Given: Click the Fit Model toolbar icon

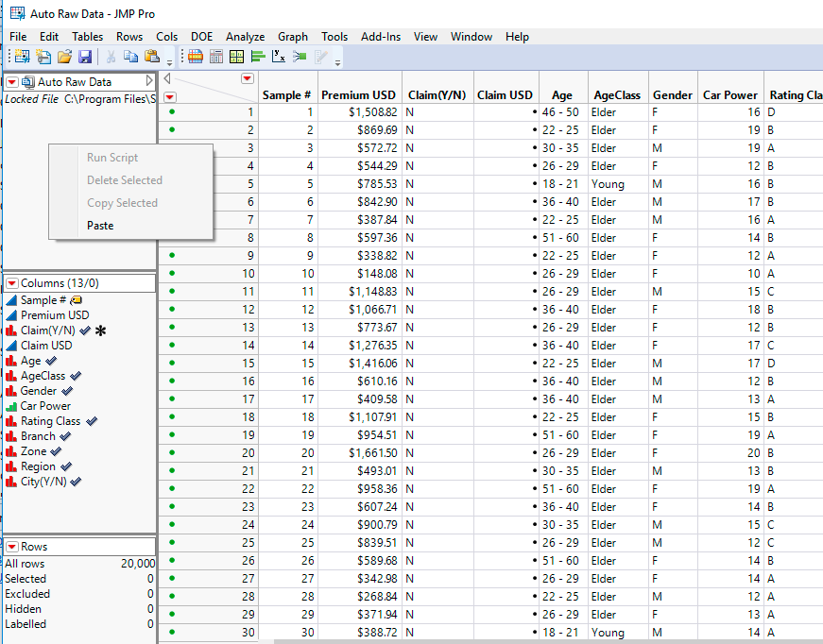Looking at the screenshot, I should tap(300, 57).
